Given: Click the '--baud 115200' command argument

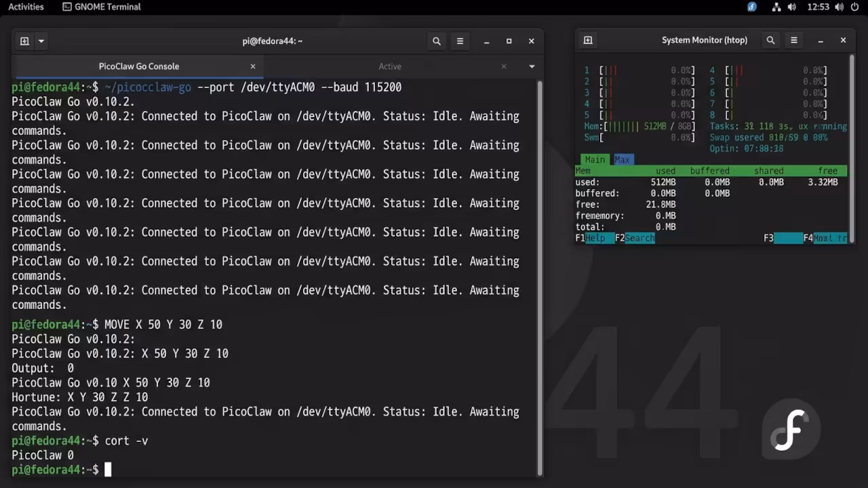Looking at the screenshot, I should pyautogui.click(x=361, y=87).
